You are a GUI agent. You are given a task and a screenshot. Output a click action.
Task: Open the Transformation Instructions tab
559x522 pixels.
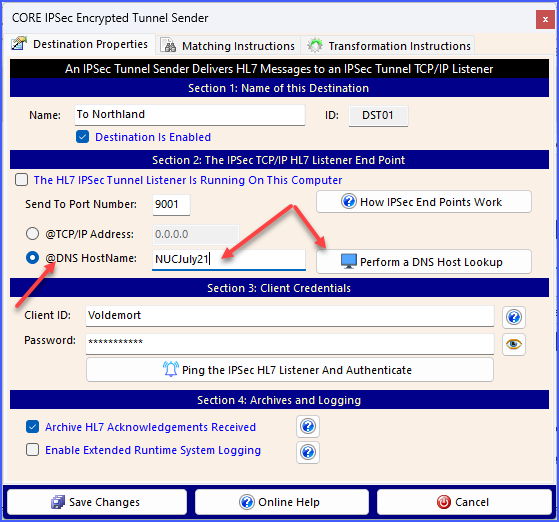(x=388, y=46)
